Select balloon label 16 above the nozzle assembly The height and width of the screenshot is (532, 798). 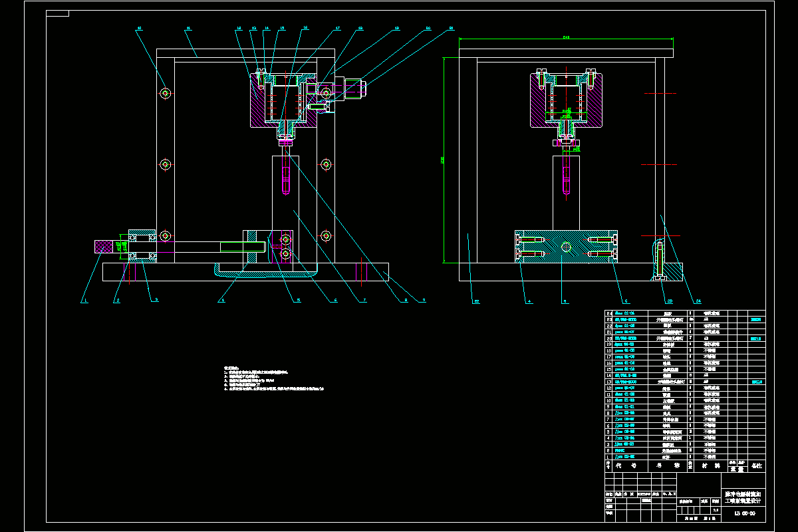tap(305, 27)
